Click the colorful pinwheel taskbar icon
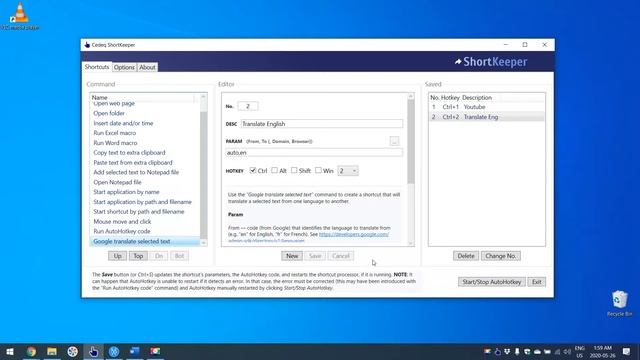The image size is (640, 360). pyautogui.click(x=73, y=351)
